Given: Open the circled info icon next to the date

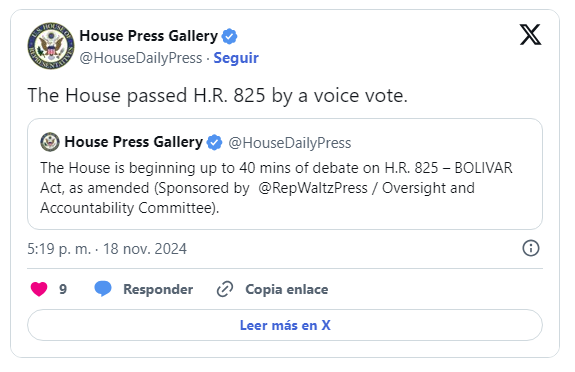Looking at the screenshot, I should pos(531,248).
